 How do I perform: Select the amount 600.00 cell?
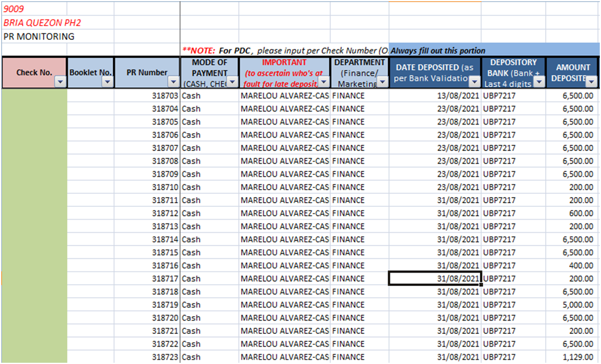click(x=572, y=214)
